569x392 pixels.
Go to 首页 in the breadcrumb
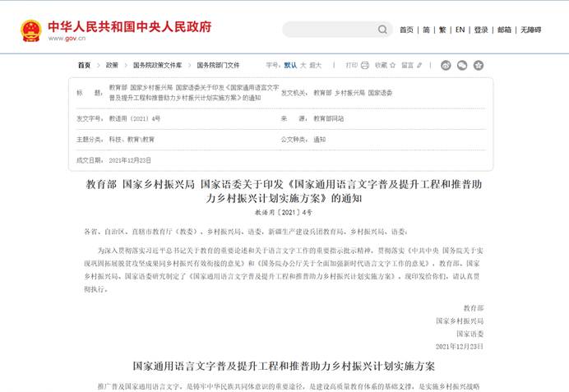[x=84, y=65]
